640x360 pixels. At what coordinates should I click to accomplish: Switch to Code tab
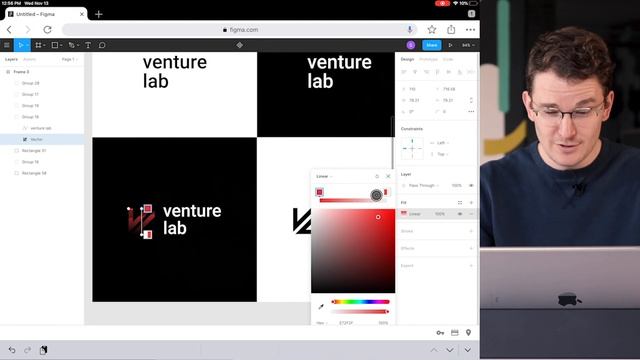[x=448, y=59]
